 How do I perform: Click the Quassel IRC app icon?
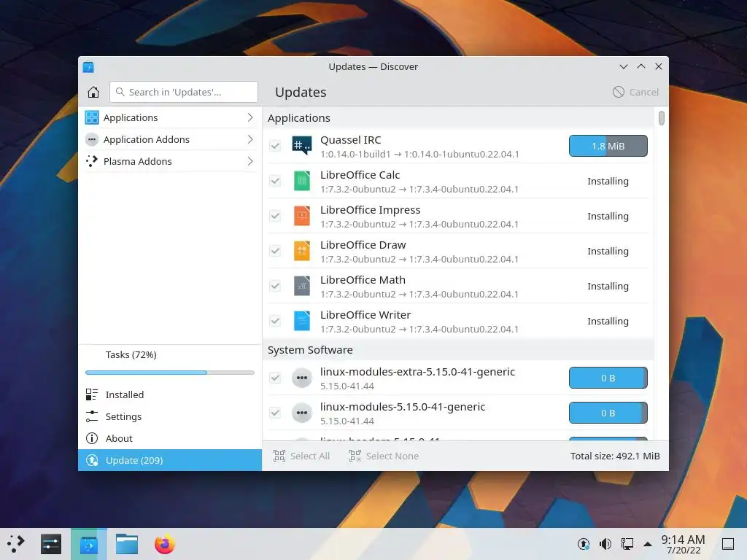coord(301,146)
